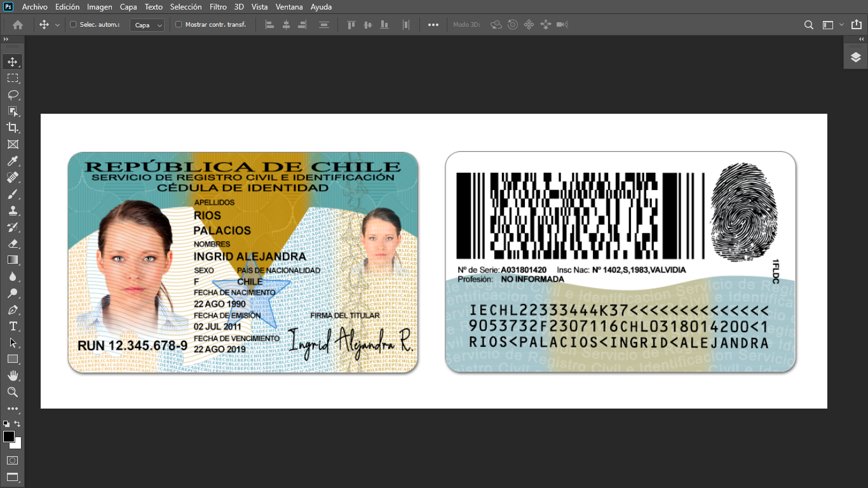Click the RUN 12.345.678-9 text on canvas

coord(132,346)
